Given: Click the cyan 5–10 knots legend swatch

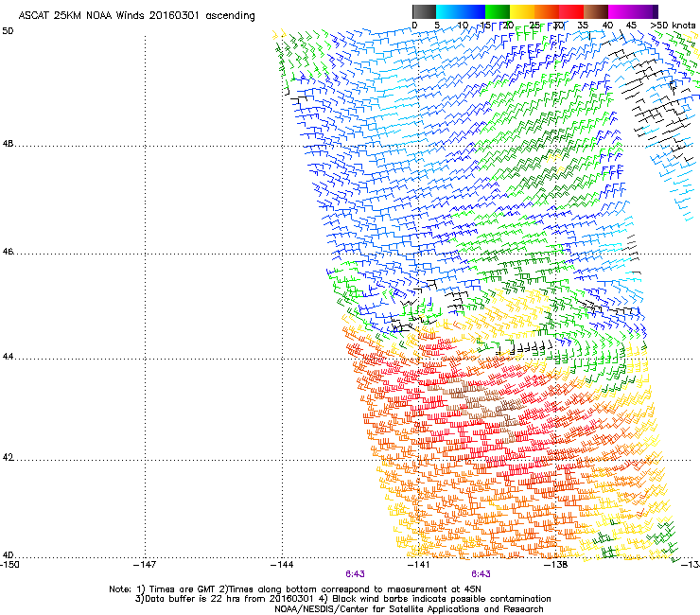Looking at the screenshot, I should [447, 11].
